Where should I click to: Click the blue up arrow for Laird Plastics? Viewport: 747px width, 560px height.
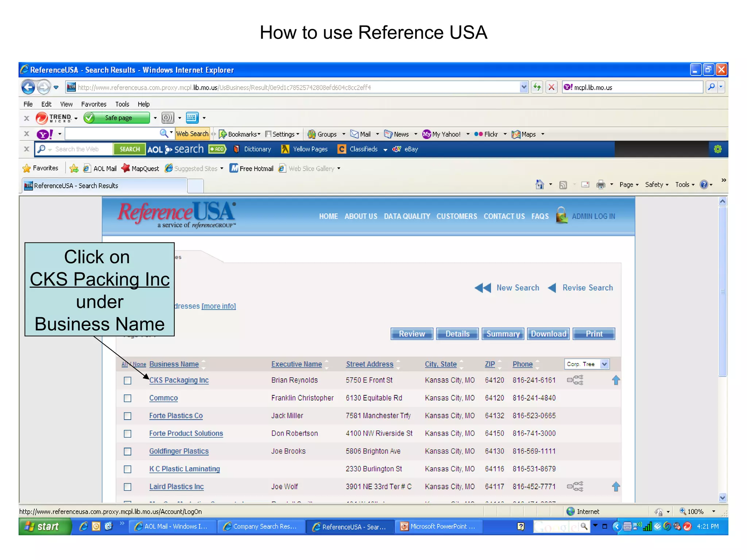point(616,487)
